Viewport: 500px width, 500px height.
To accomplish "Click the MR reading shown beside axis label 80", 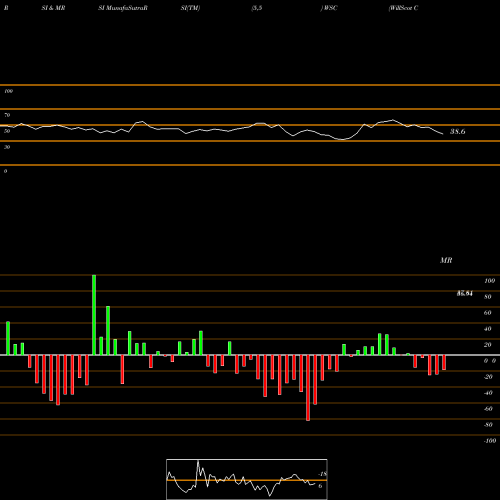I will click(465, 293).
